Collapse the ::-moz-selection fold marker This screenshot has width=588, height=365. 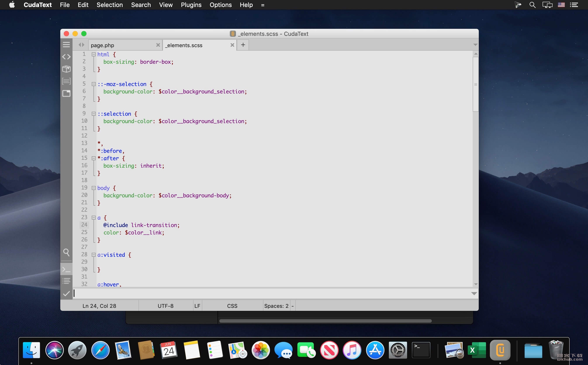(x=94, y=84)
